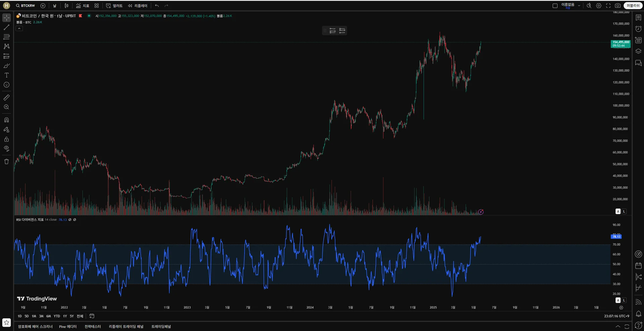Create an alert with 얼러트
Image resolution: width=644 pixels, height=331 pixels.
click(x=114, y=6)
